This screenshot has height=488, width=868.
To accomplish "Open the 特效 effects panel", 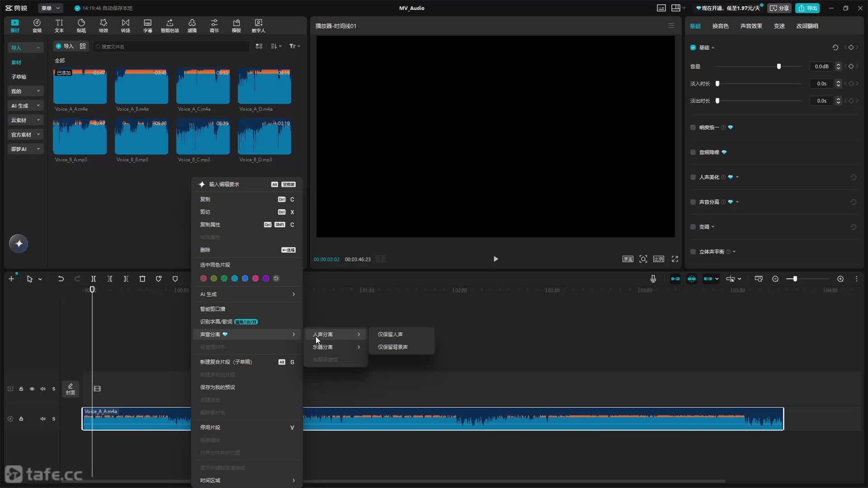I will (104, 26).
